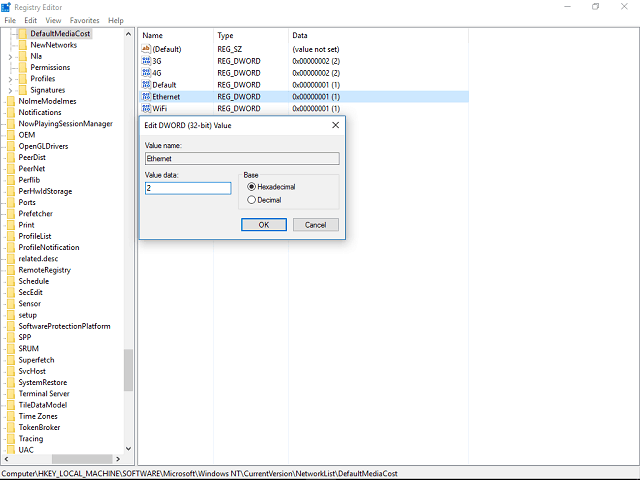Screen dimensions: 640x480
Task: Click the tree pane scroll down arrow
Action: click(x=128, y=449)
